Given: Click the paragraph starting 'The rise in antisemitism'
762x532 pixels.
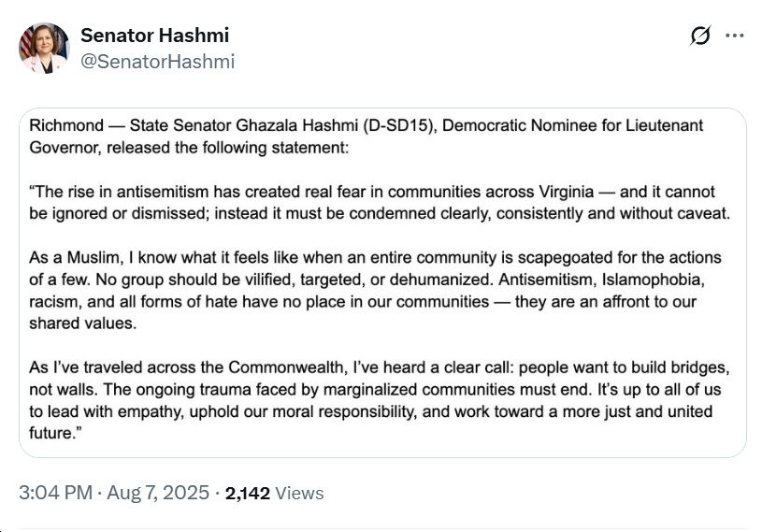Looking at the screenshot, I should click(x=380, y=202).
